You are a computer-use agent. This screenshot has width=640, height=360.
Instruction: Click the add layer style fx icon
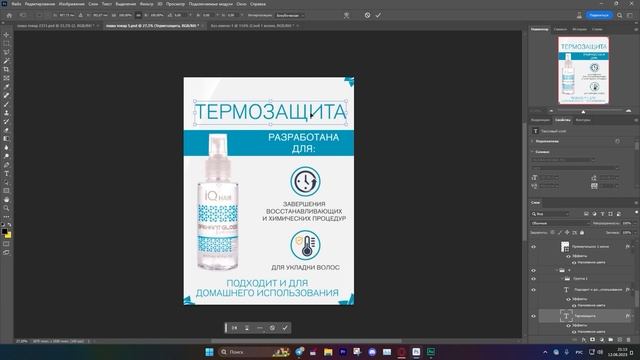coord(584,340)
